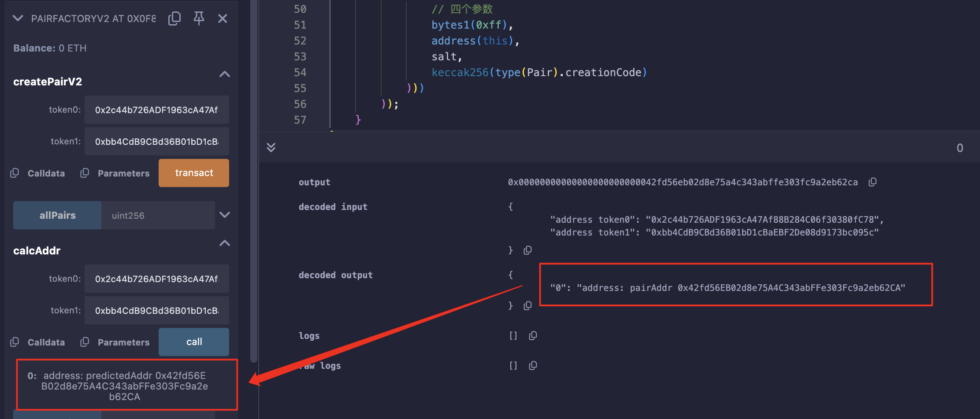Expand the allPairs function arguments
This screenshot has width=980, height=419.
(225, 215)
